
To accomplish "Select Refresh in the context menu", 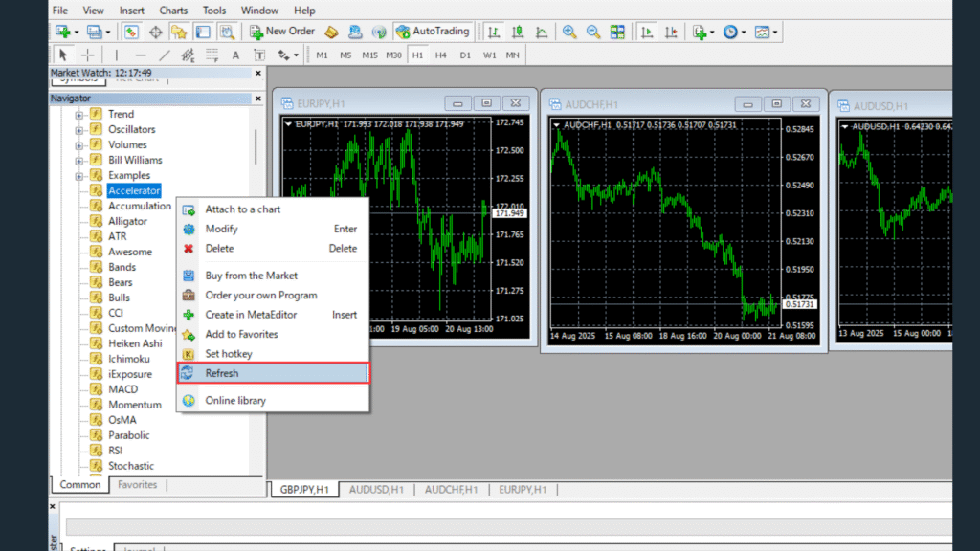I will (273, 373).
